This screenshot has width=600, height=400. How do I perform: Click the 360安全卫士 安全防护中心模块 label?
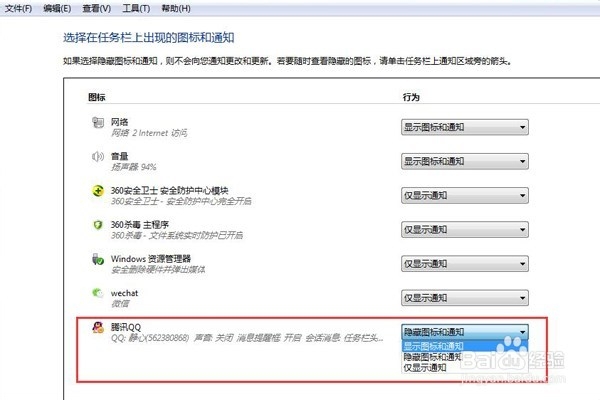click(x=170, y=190)
